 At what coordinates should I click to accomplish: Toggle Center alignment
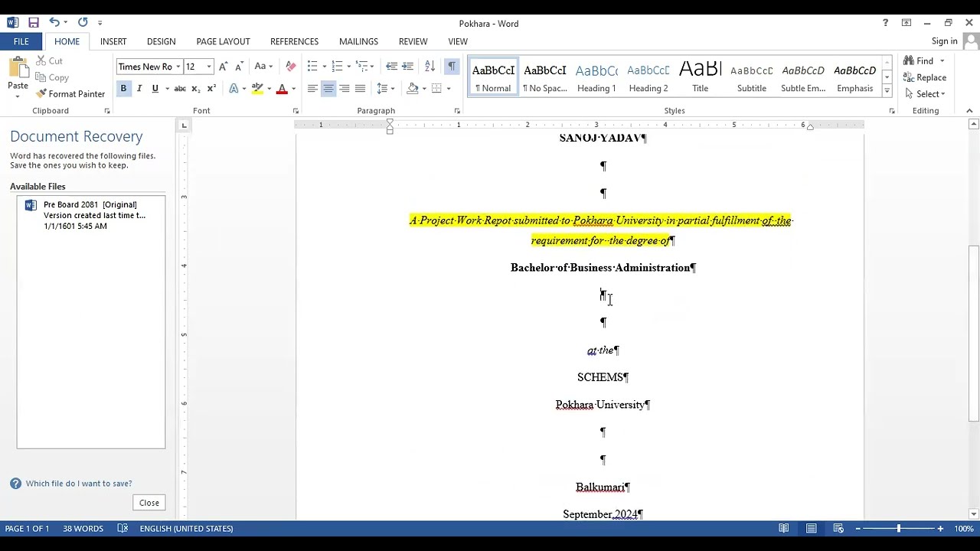click(328, 89)
